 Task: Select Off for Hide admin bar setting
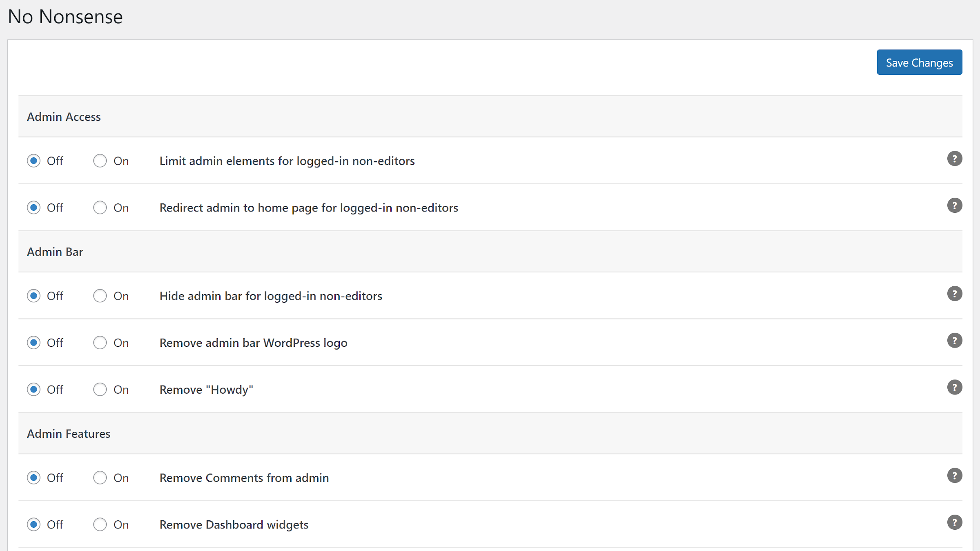(34, 296)
